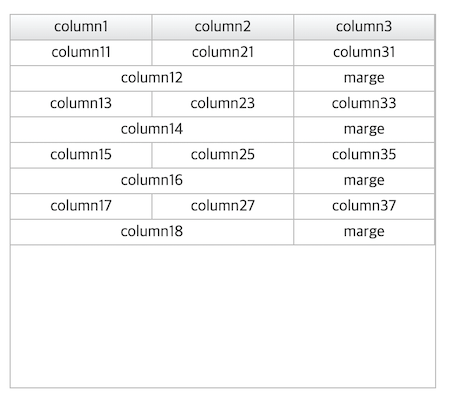Select the column25 cell
The image size is (450, 398).
223,155
